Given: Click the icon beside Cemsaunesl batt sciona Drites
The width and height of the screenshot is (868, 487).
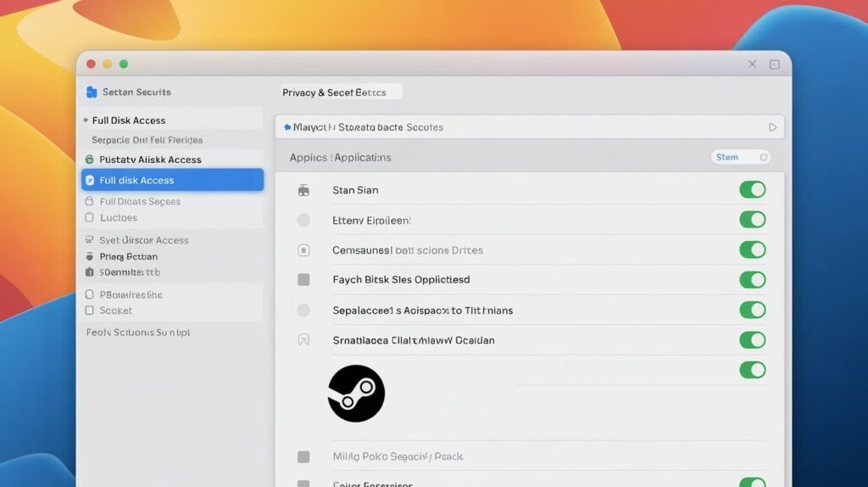Looking at the screenshot, I should pos(303,250).
